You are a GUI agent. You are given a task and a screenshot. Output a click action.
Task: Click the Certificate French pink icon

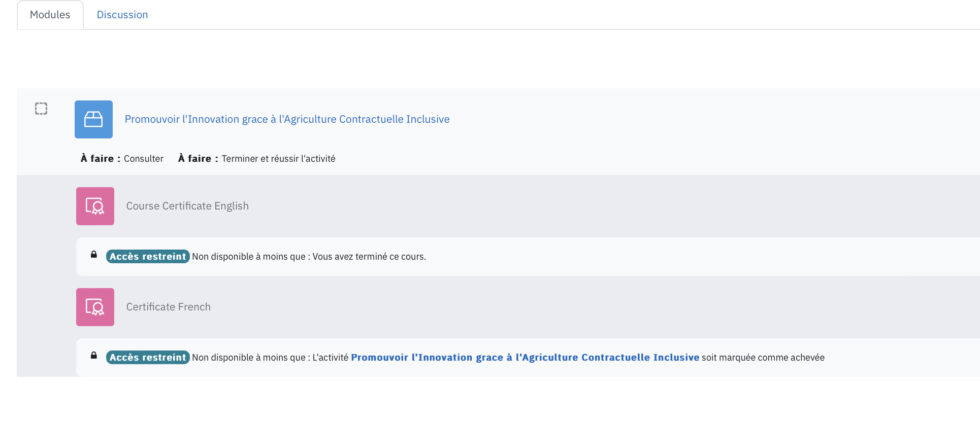(x=95, y=307)
